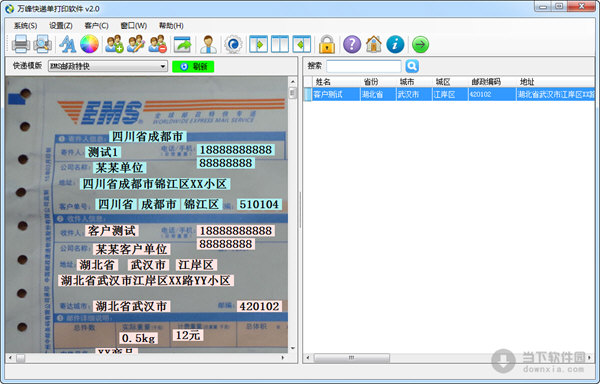
Task: Open the 系统(S) menu
Action: pyautogui.click(x=25, y=26)
